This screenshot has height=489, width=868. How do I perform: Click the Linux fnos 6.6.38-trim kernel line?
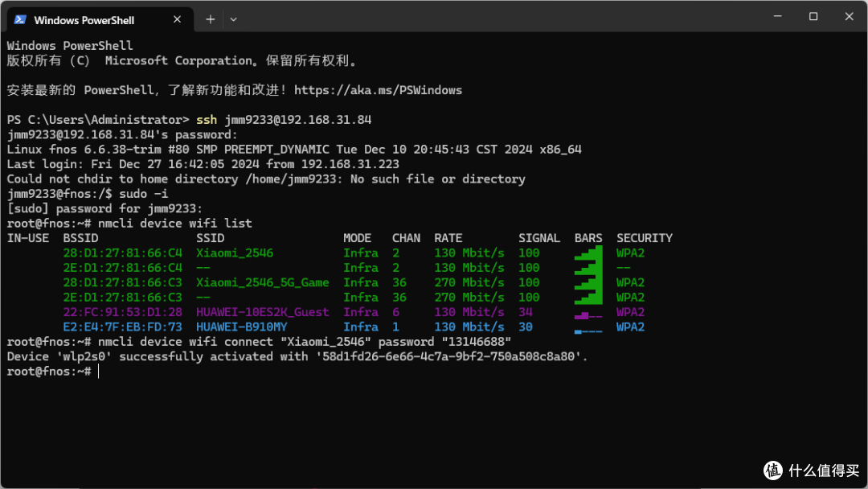(x=294, y=150)
